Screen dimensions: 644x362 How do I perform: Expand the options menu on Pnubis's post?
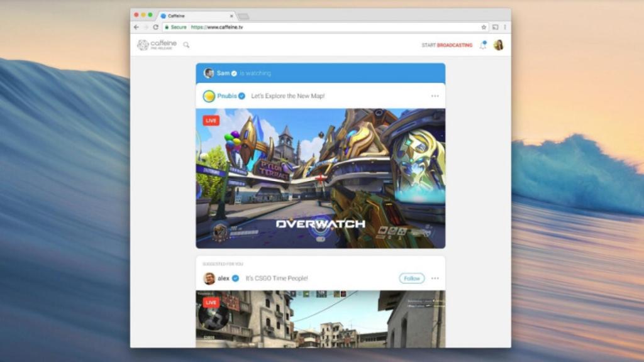click(435, 96)
